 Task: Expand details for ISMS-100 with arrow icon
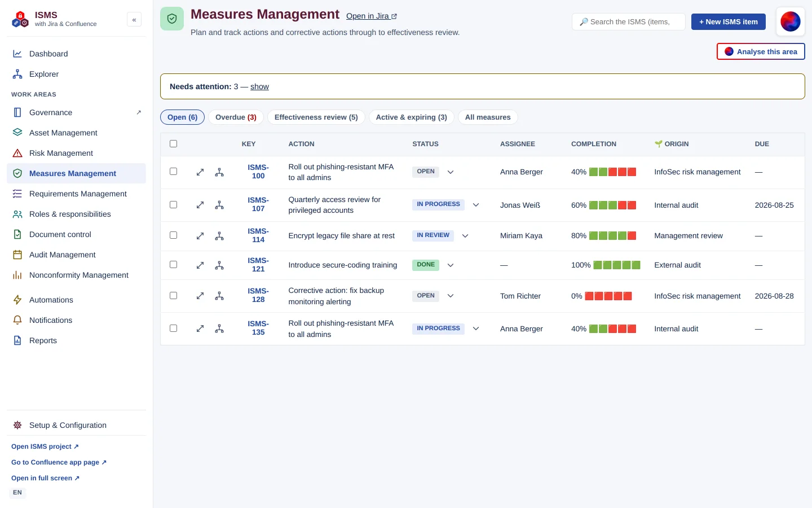[200, 172]
